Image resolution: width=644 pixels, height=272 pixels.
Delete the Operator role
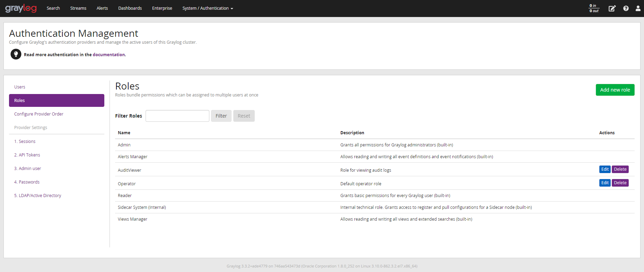620,183
